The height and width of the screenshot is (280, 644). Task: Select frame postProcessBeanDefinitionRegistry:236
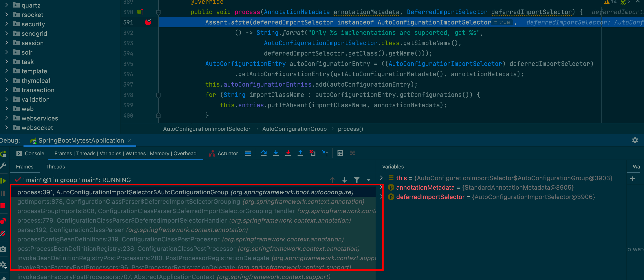[x=193, y=249]
